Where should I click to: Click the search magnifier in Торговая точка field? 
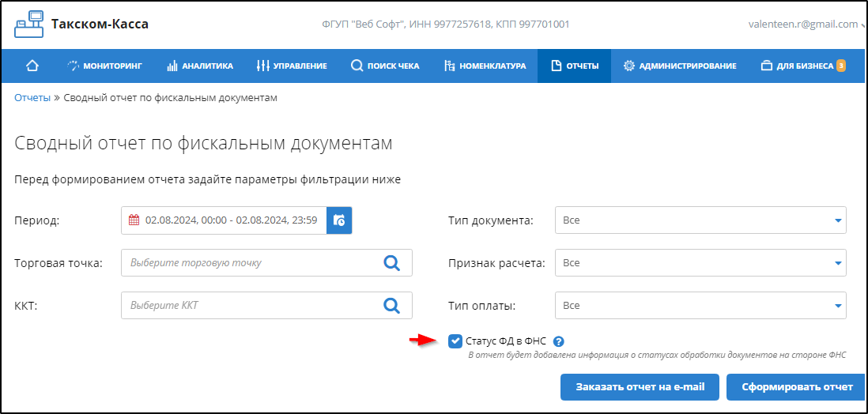point(391,263)
